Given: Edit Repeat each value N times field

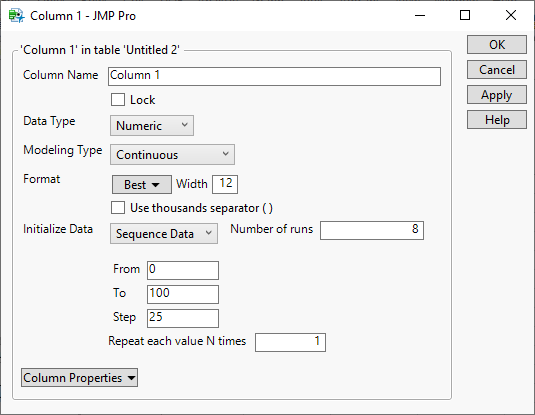Looking at the screenshot, I should pos(290,342).
